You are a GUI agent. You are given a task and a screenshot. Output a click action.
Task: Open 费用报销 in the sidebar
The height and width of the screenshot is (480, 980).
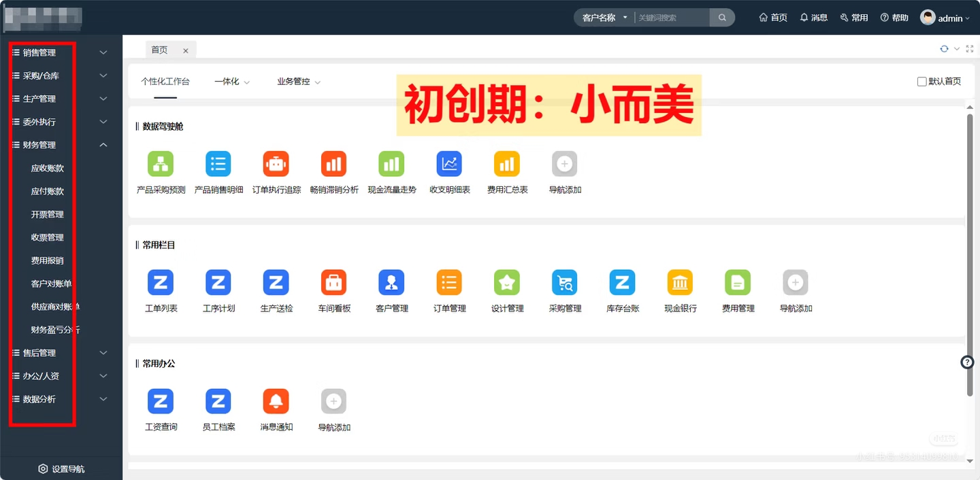point(48,260)
